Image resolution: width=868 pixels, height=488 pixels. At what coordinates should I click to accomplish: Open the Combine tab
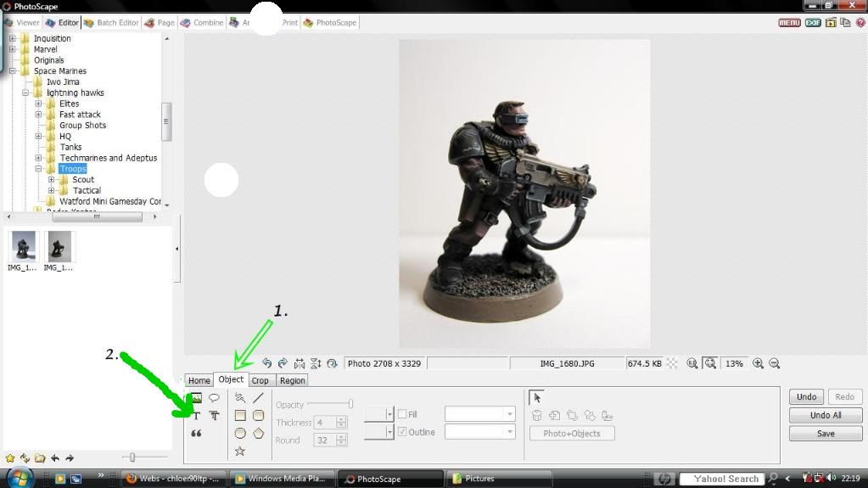tap(202, 23)
